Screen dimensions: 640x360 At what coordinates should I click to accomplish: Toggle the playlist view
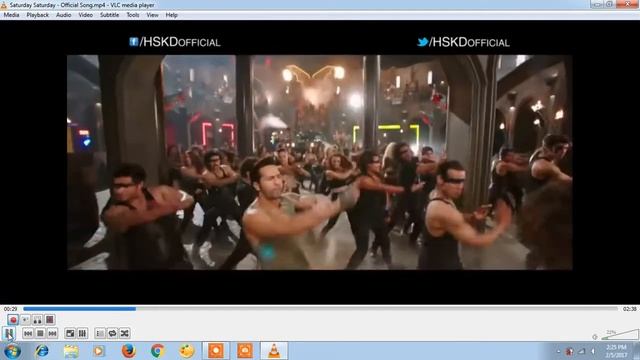pyautogui.click(x=100, y=333)
